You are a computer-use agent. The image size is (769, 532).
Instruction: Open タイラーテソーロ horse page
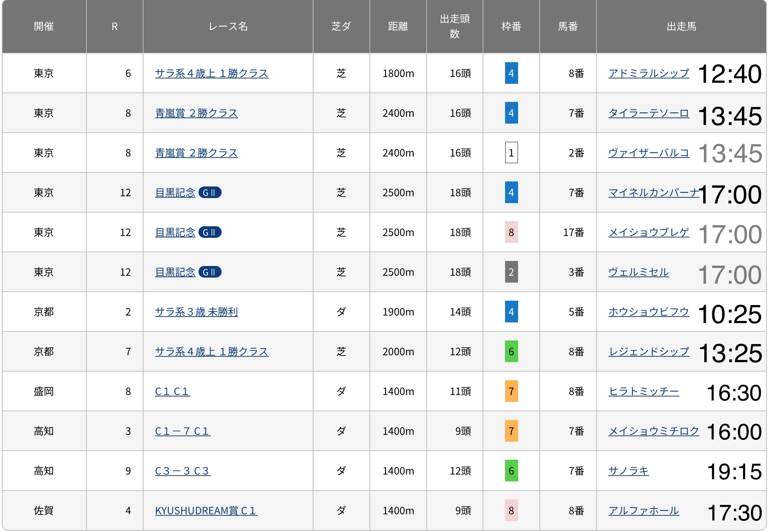point(648,113)
